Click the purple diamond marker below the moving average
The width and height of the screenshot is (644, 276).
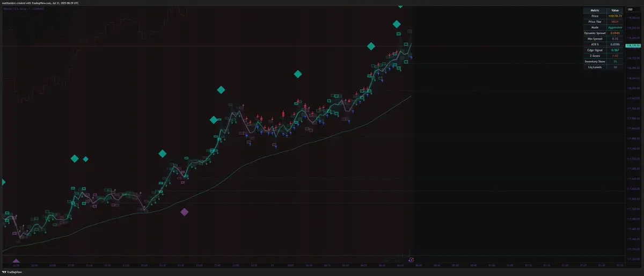184,212
